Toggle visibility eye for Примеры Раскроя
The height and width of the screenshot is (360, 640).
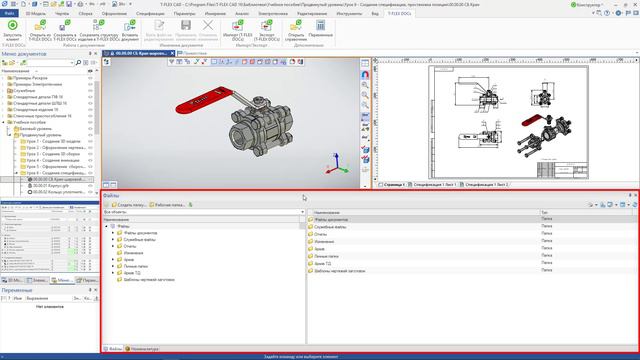click(90, 78)
